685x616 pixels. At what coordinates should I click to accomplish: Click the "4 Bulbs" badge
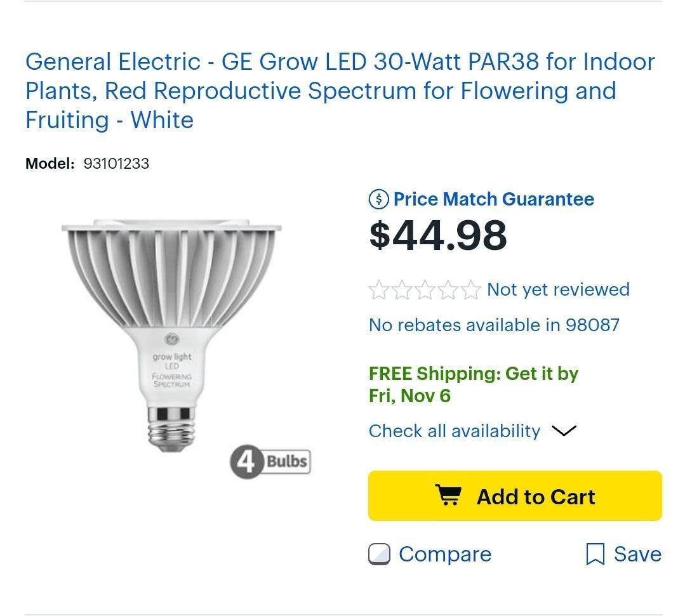pyautogui.click(x=270, y=461)
